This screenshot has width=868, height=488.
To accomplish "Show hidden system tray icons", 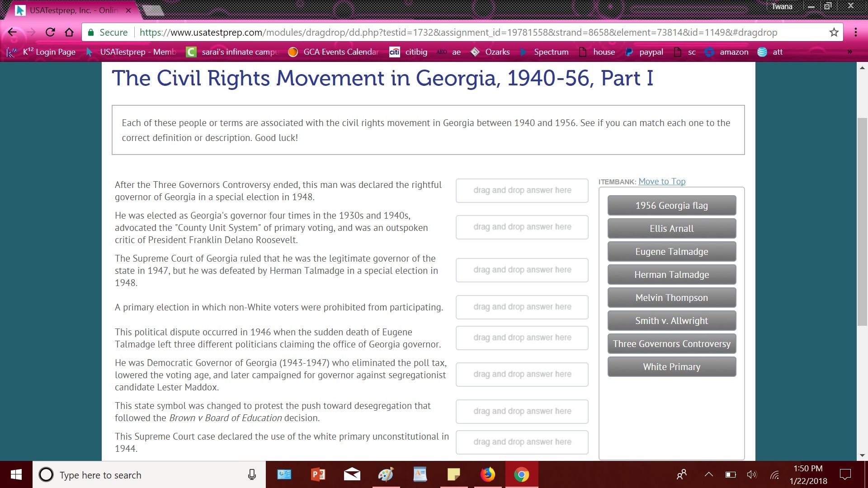I will 708,474.
